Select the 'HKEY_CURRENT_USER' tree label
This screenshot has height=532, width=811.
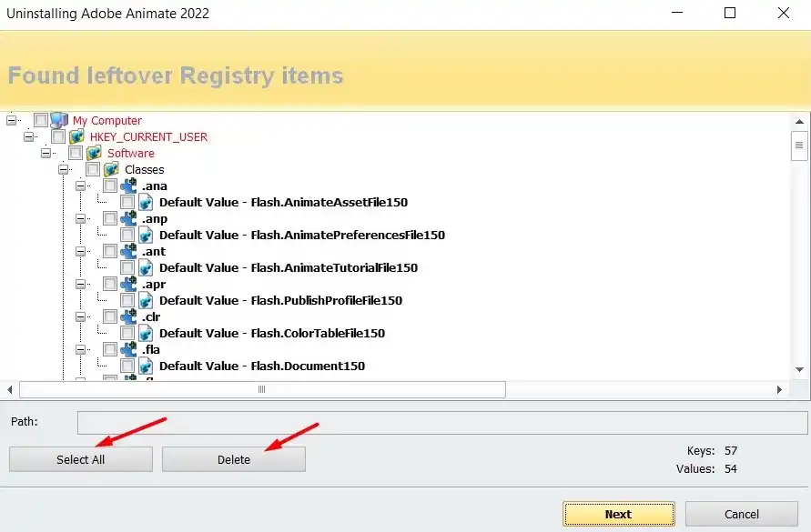(148, 137)
